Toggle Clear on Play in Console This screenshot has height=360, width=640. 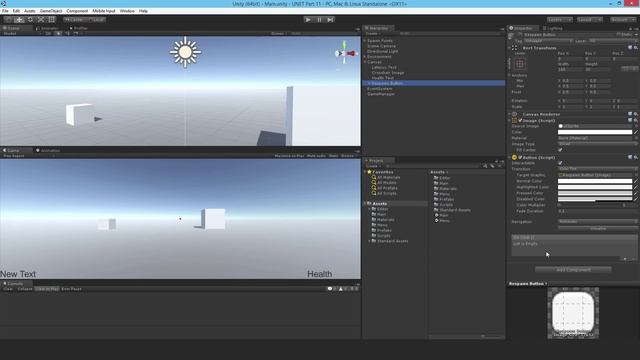pyautogui.click(x=47, y=289)
